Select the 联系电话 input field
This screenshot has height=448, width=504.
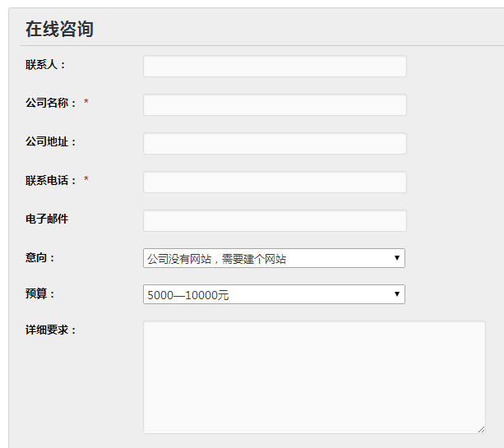tap(275, 182)
